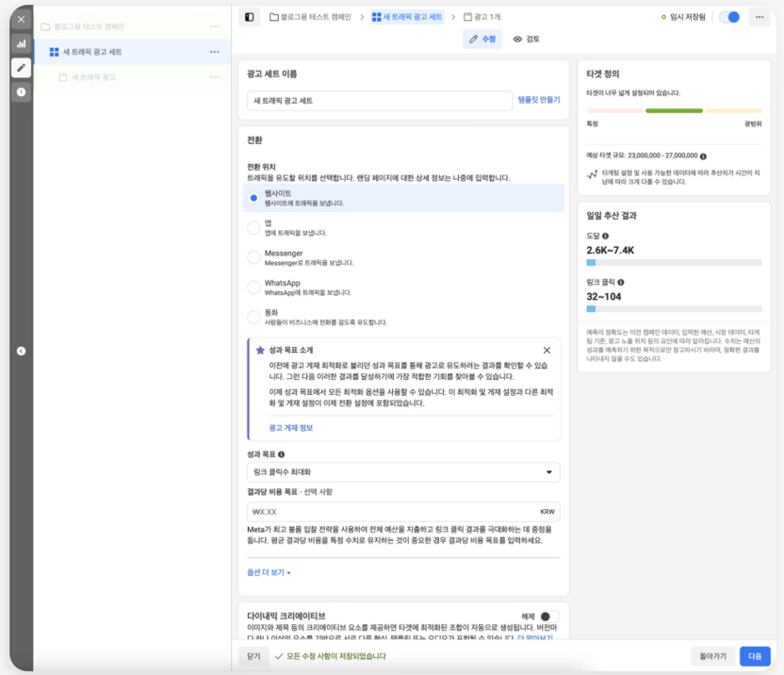The width and height of the screenshot is (784, 675).
Task: Click the info icon next to 도달
Action: click(605, 237)
